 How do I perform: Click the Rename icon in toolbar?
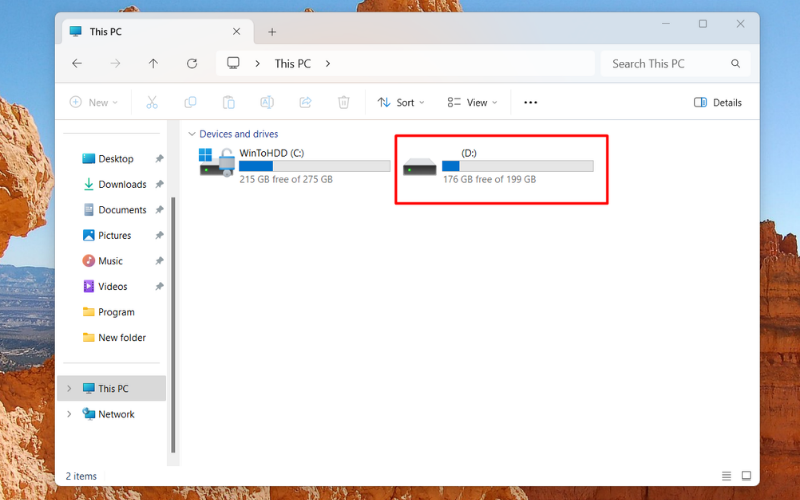click(267, 102)
